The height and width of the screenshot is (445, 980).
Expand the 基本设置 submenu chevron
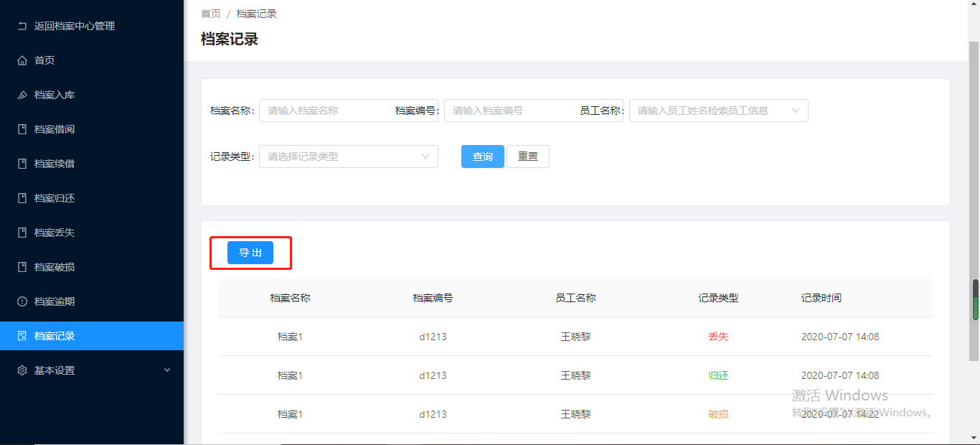167,370
